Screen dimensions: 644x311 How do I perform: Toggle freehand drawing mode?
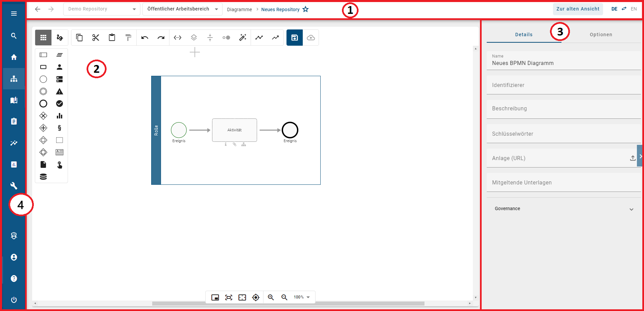coord(60,38)
